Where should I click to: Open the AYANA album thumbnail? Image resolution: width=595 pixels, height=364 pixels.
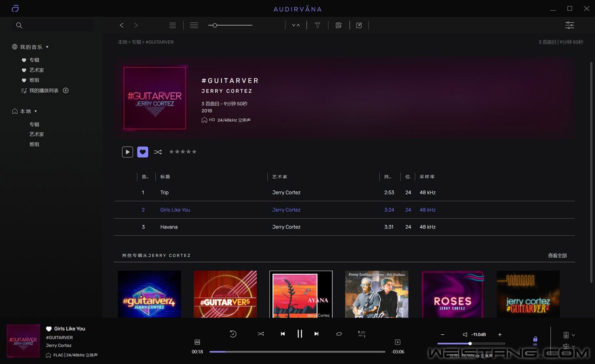[301, 294]
